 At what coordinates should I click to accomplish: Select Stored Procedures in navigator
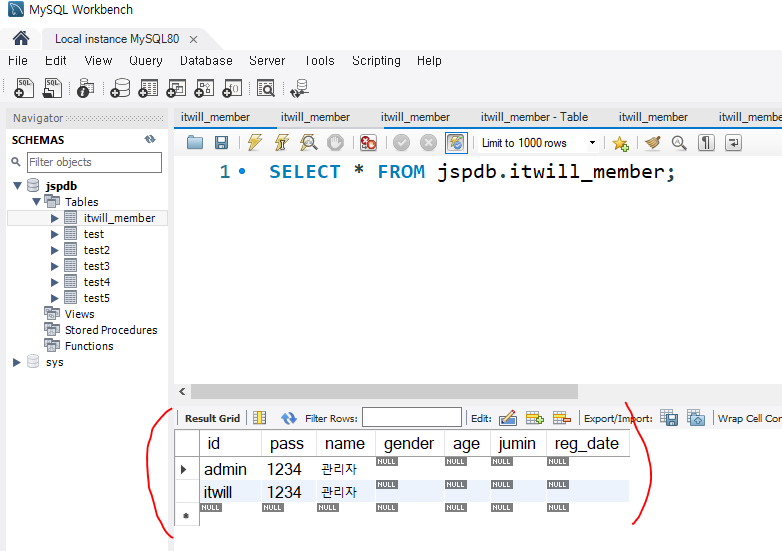coord(111,330)
